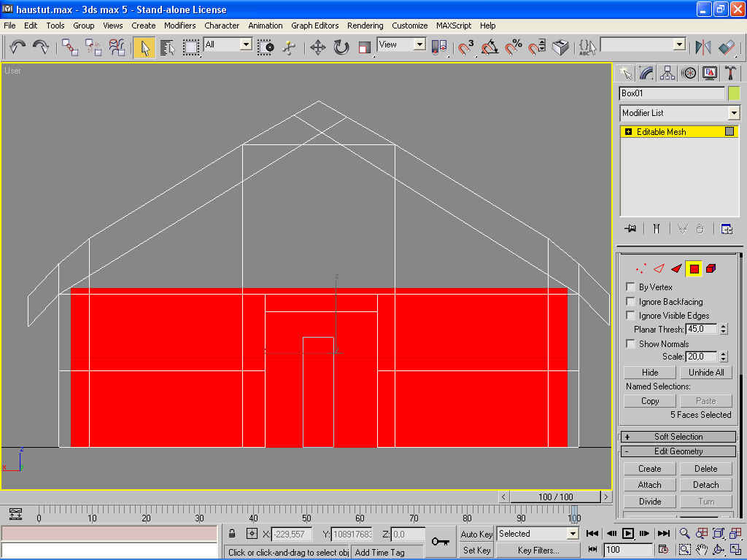Image resolution: width=747 pixels, height=560 pixels.
Task: Click the Undo arrow in the toolbar
Action: (x=18, y=47)
